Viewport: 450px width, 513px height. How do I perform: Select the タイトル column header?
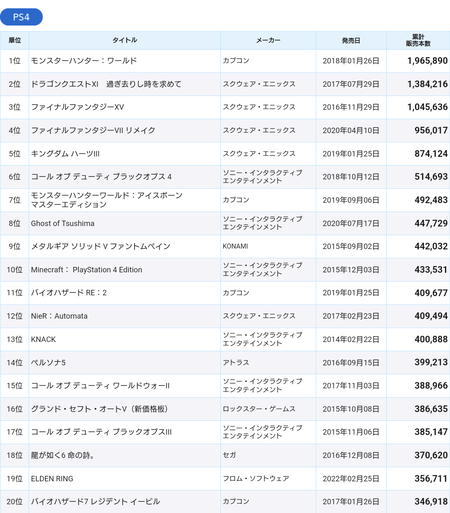tap(124, 40)
